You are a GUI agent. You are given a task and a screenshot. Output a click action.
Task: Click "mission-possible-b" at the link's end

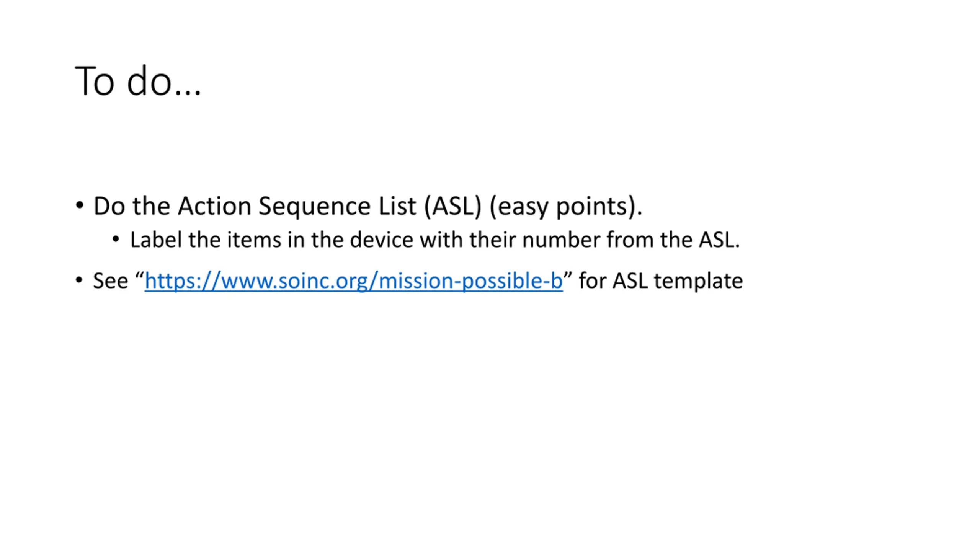point(470,281)
